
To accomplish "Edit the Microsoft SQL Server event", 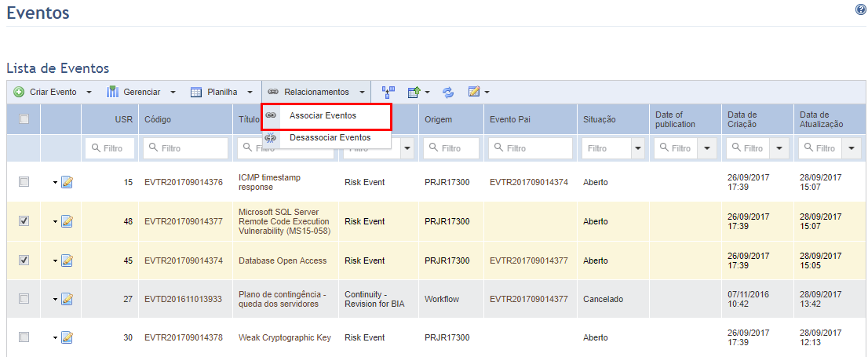I will pyautogui.click(x=67, y=221).
